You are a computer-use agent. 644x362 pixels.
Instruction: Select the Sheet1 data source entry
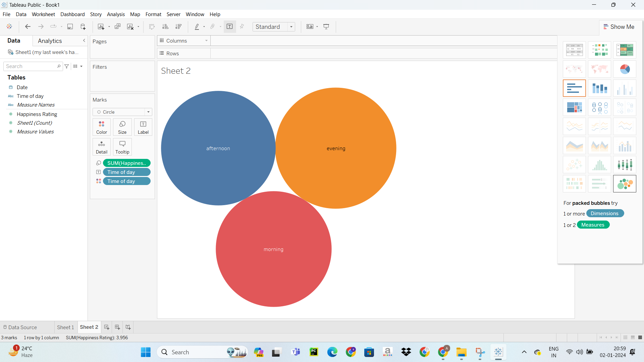44,52
